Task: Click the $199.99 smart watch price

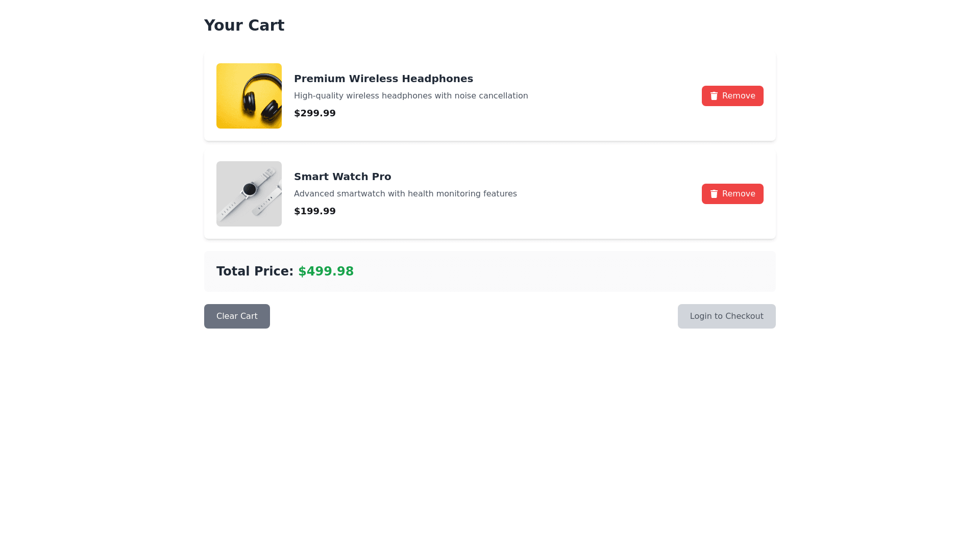Action: coord(315,211)
